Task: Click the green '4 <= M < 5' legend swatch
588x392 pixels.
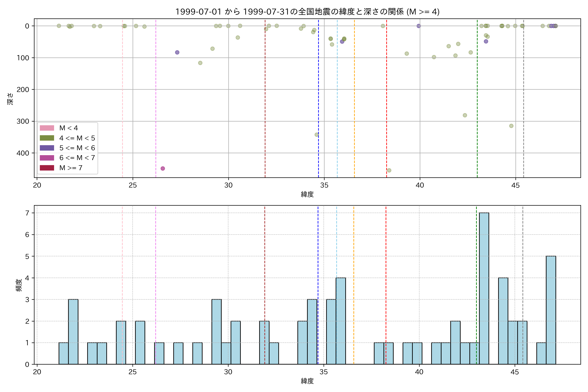Action: pos(47,138)
